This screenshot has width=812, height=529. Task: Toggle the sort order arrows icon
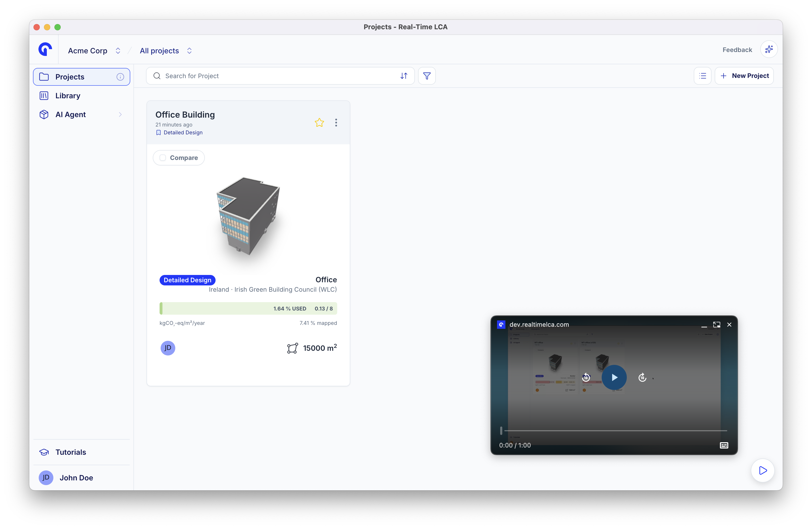pos(404,76)
